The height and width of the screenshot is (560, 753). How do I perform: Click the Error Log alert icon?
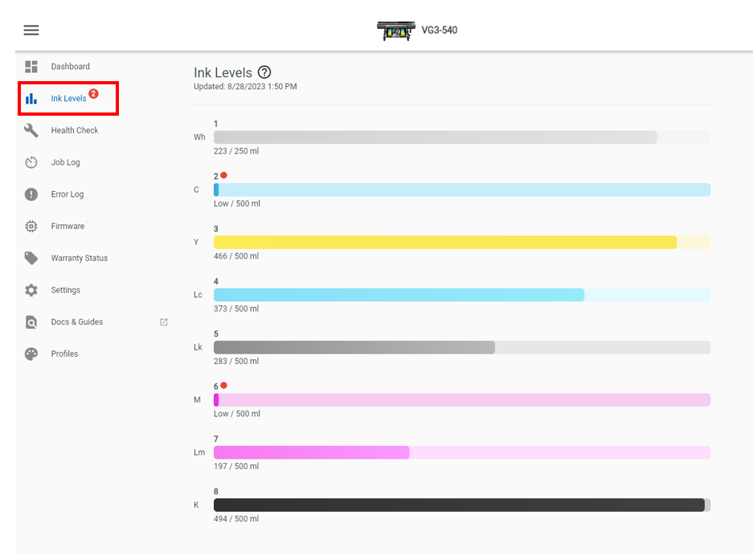click(31, 194)
